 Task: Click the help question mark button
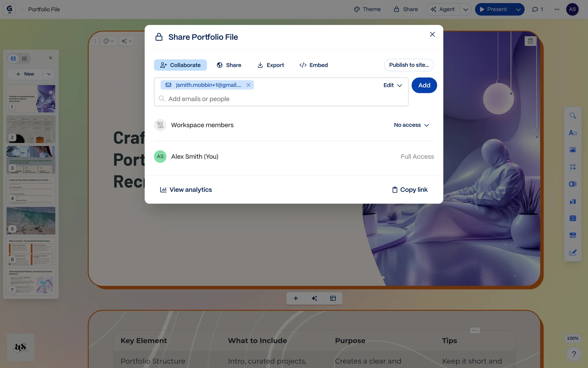pos(574,354)
